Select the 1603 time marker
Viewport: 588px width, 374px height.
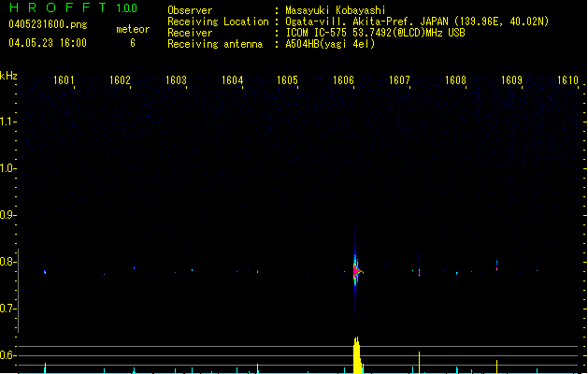click(177, 80)
